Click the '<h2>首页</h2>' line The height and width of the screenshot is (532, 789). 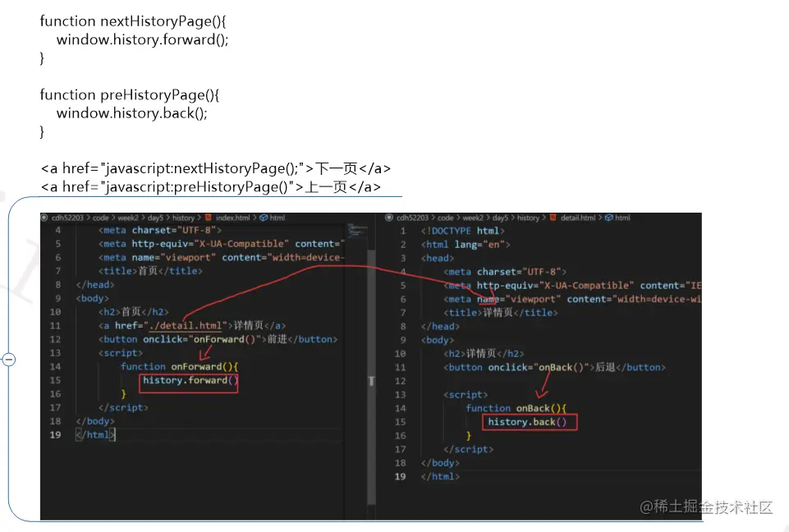[133, 312]
